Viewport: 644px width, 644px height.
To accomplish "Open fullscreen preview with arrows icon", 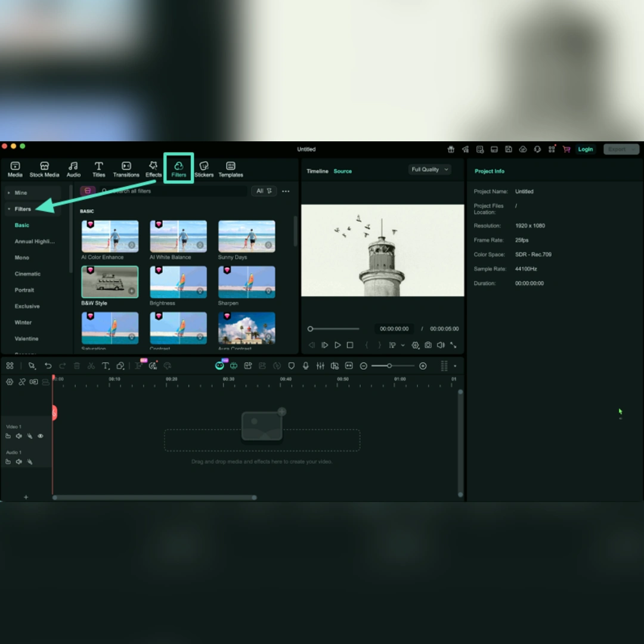I will (x=453, y=345).
